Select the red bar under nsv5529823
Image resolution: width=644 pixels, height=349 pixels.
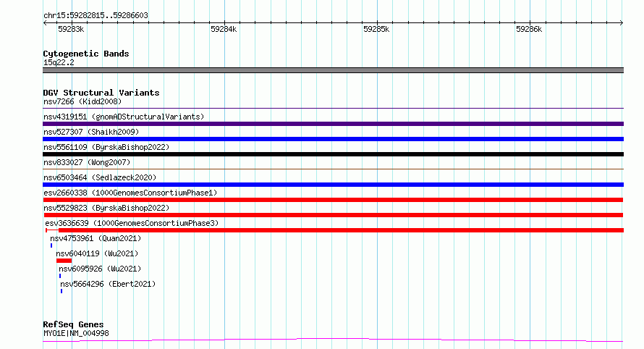coord(333,215)
